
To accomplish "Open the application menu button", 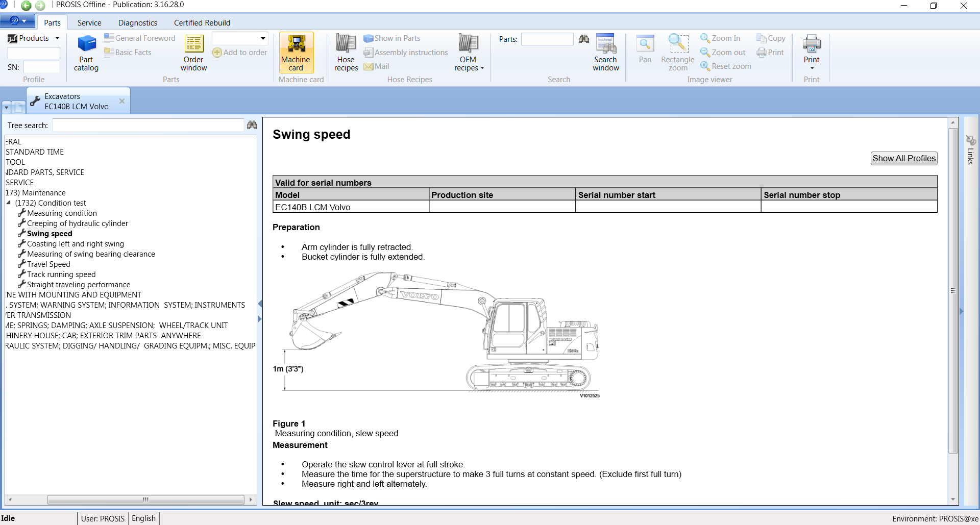I will (x=17, y=21).
